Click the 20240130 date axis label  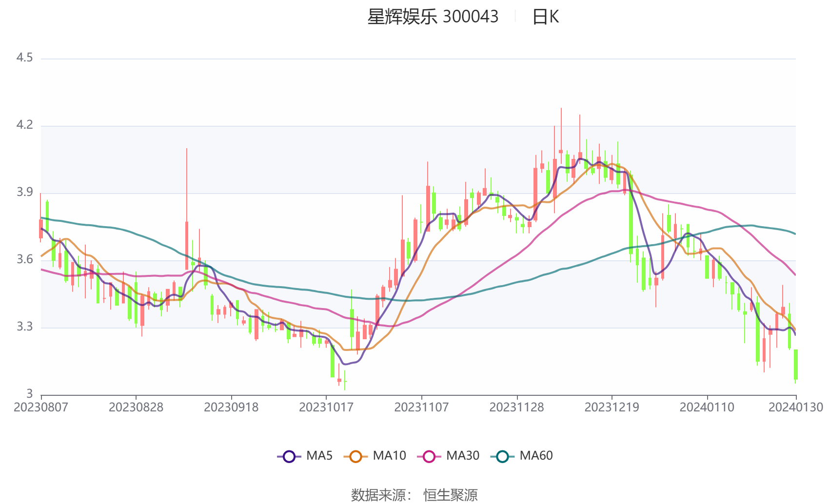click(796, 407)
